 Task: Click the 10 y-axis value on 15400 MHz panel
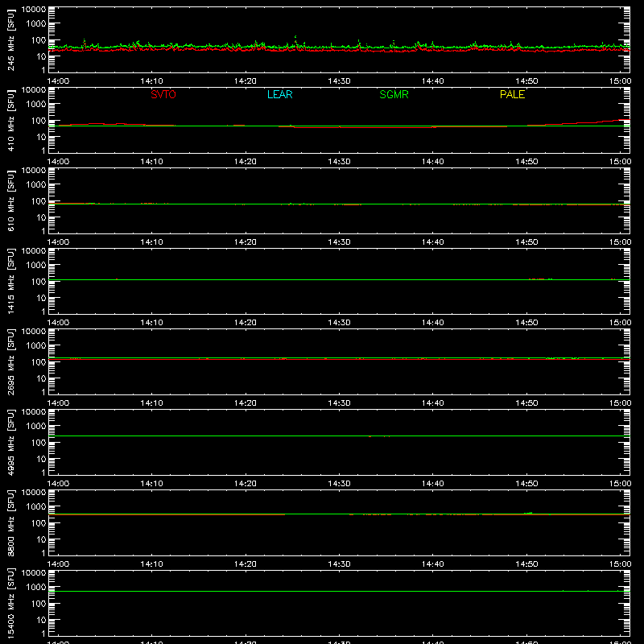[x=41, y=620]
